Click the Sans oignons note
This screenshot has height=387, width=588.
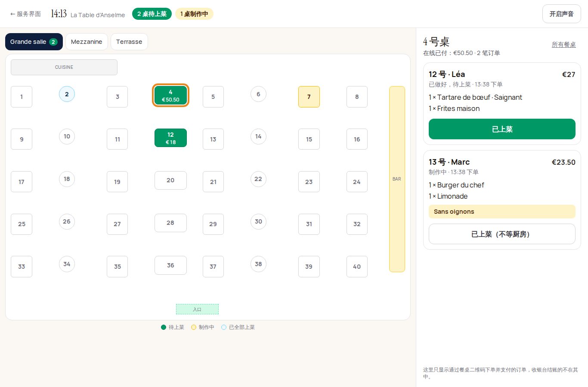(x=502, y=212)
